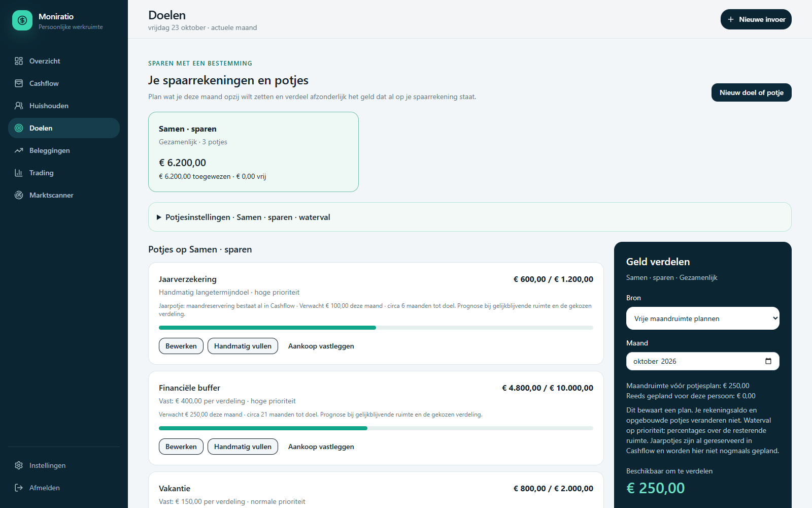Click the Instellingen gear icon

point(19,465)
